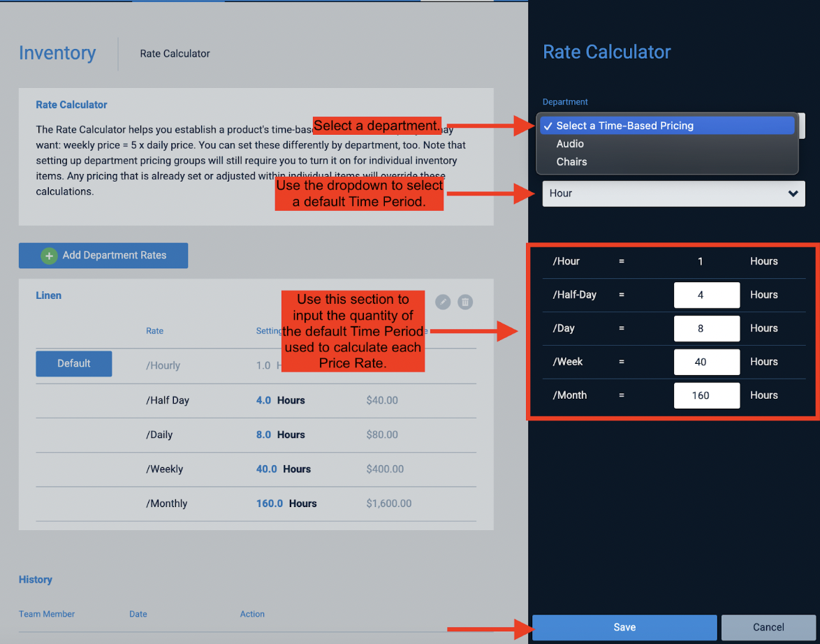Screen dimensions: 820x644
Task: Click the Rate Calculator breadcrumb text
Action: [175, 53]
